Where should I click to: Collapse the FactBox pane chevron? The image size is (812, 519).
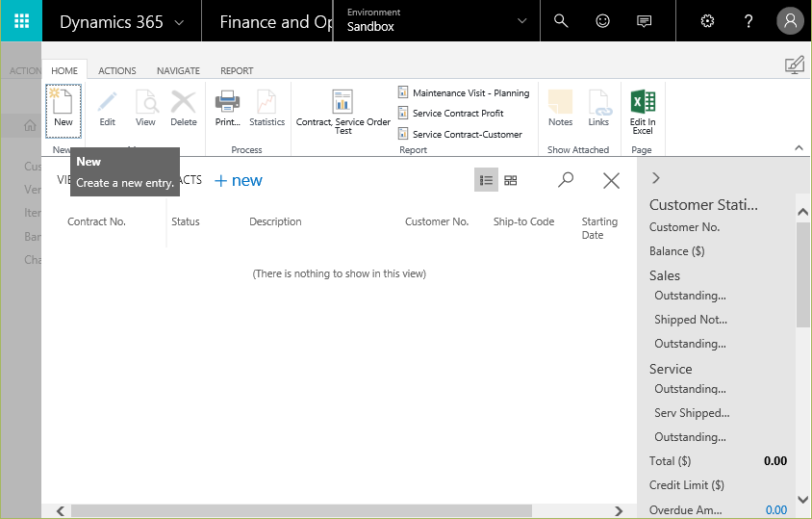[656, 178]
